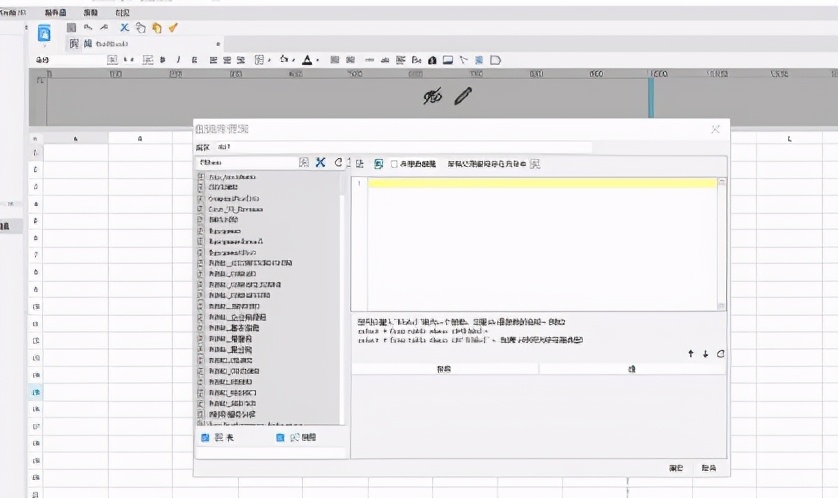Toggle the View checkbox below the table list
This screenshot has height=498, width=838.
coord(280,438)
